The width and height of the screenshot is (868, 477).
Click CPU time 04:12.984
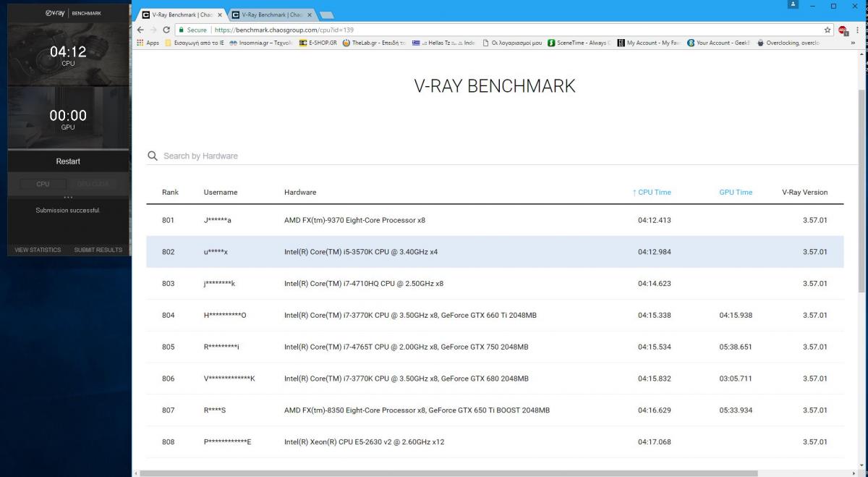click(654, 252)
